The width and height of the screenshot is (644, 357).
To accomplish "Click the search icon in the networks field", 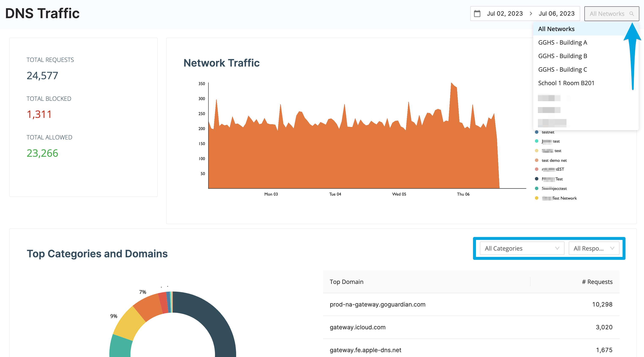I will tap(632, 14).
